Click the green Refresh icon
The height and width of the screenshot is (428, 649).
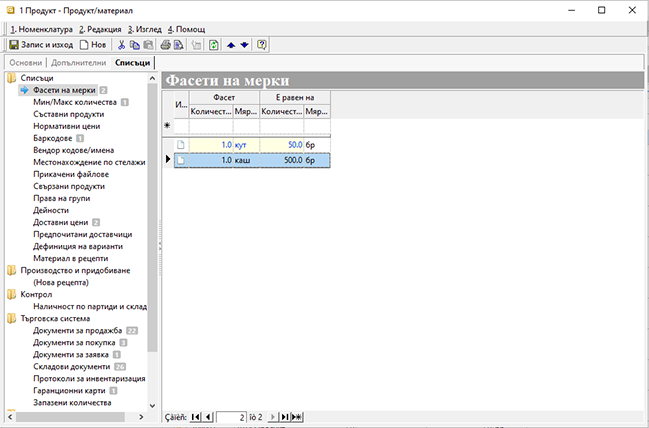tap(214, 45)
